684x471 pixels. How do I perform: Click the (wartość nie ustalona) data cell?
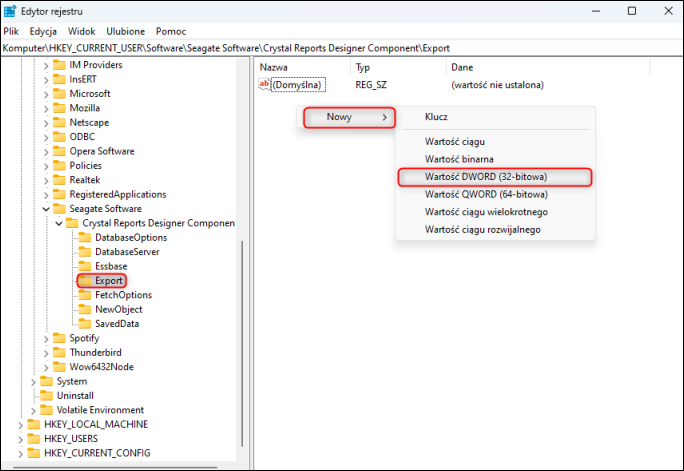click(x=497, y=85)
